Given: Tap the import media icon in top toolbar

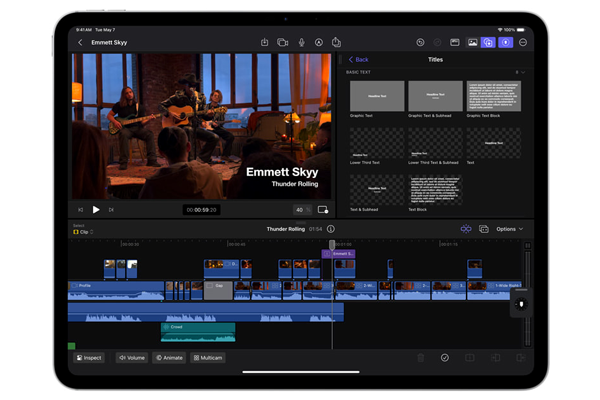Looking at the screenshot, I should (264, 43).
